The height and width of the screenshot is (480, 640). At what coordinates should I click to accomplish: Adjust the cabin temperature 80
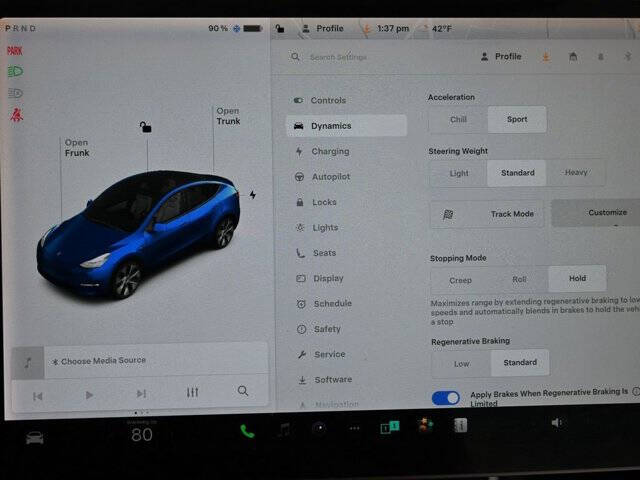(x=142, y=435)
